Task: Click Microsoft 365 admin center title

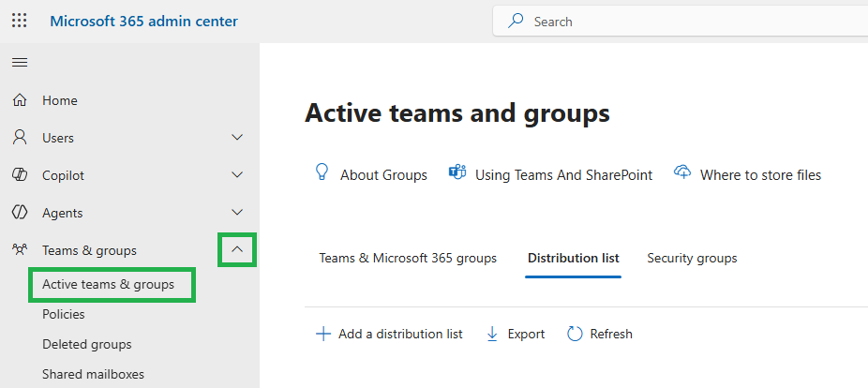Action: [x=144, y=21]
